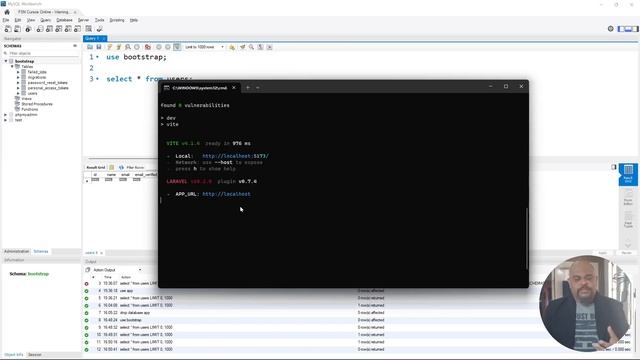This screenshot has width=640, height=360.
Task: Expand the password_reset_tokens table node
Action: coord(18,82)
